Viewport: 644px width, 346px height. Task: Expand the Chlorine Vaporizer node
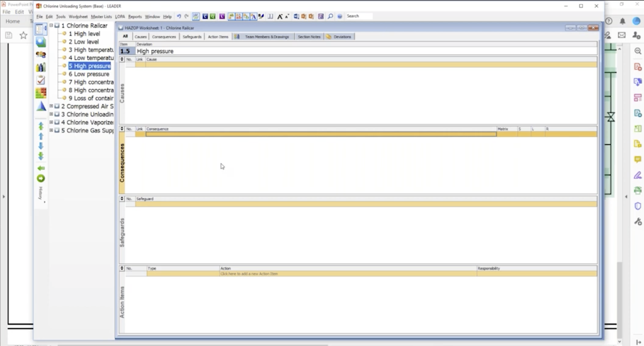(x=51, y=122)
